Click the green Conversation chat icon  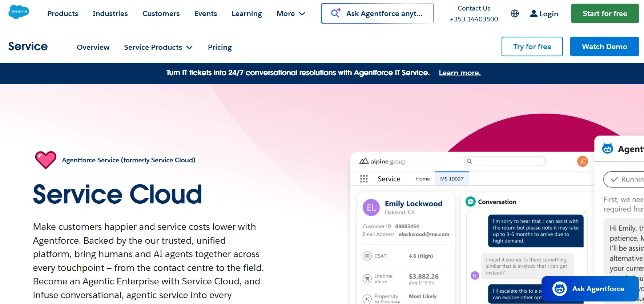(x=471, y=202)
